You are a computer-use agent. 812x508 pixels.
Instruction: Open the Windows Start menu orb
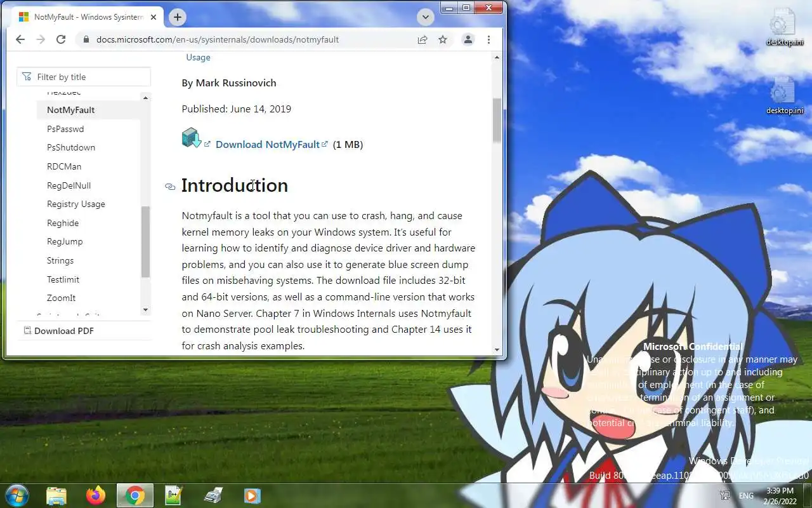16,495
